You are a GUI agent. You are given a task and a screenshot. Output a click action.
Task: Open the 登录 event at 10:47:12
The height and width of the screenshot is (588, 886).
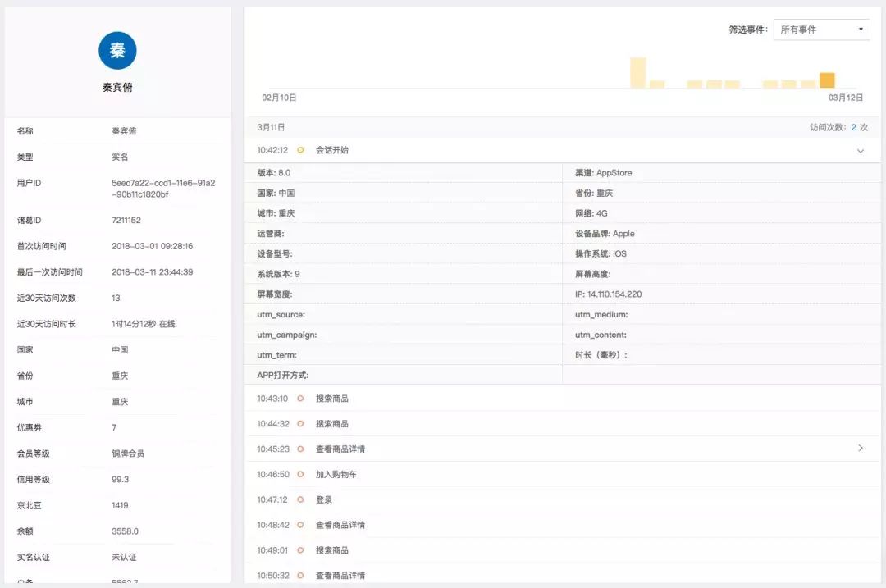[x=562, y=500]
